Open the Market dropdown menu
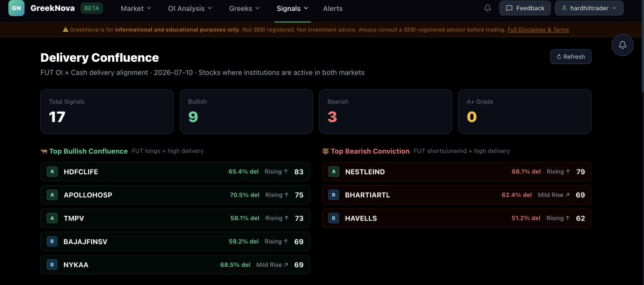Viewport: 644px width, 285px height. (136, 8)
